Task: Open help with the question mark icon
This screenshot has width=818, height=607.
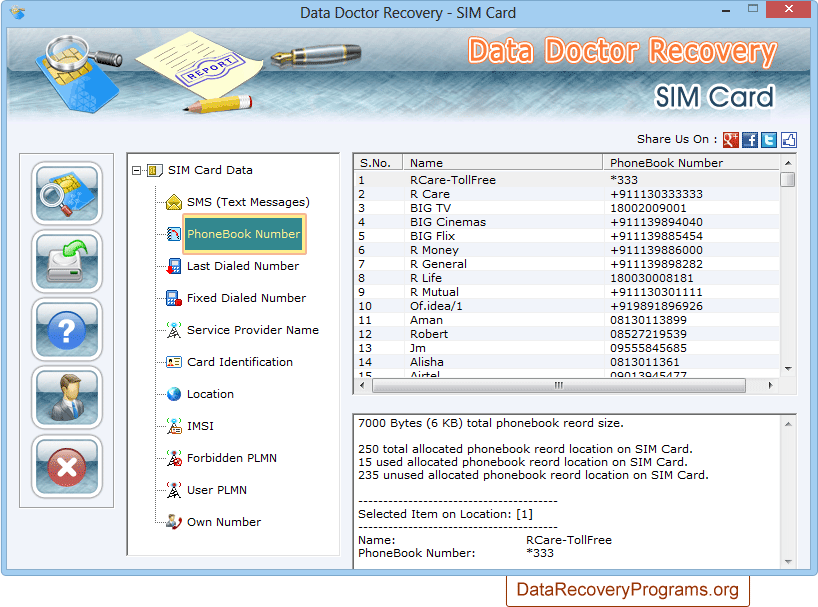Action: [67, 330]
